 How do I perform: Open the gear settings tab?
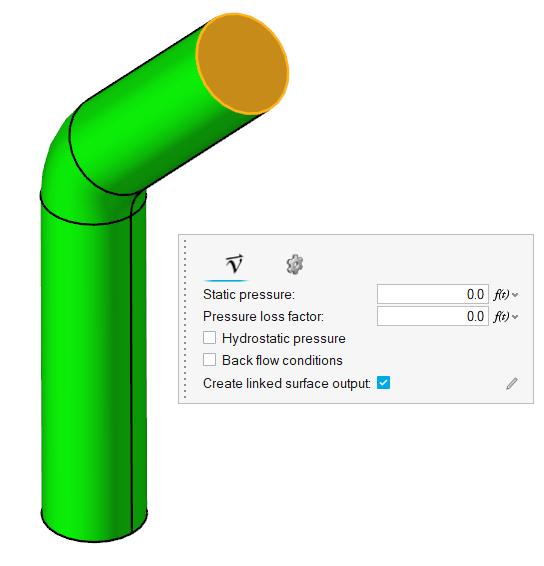pyautogui.click(x=295, y=264)
